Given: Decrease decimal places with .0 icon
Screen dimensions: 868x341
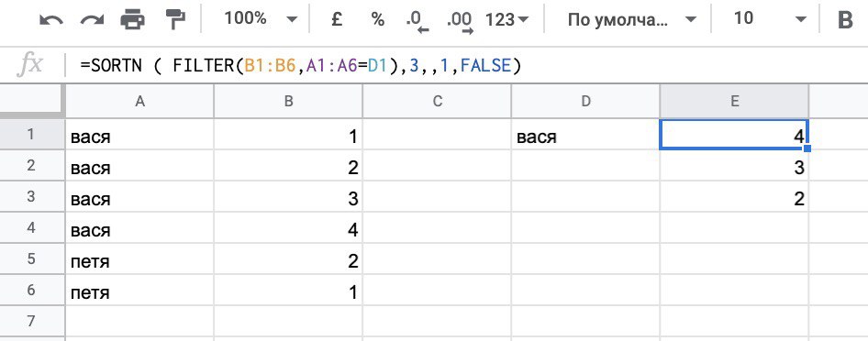Looking at the screenshot, I should click(x=417, y=22).
